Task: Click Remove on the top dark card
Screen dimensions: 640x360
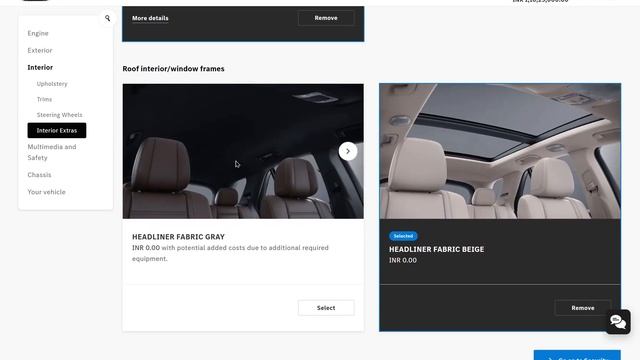Action: [326, 18]
